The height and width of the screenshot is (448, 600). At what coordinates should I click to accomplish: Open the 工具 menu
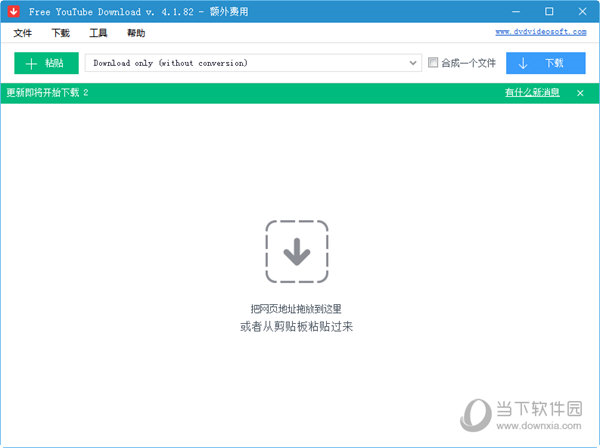pyautogui.click(x=98, y=33)
